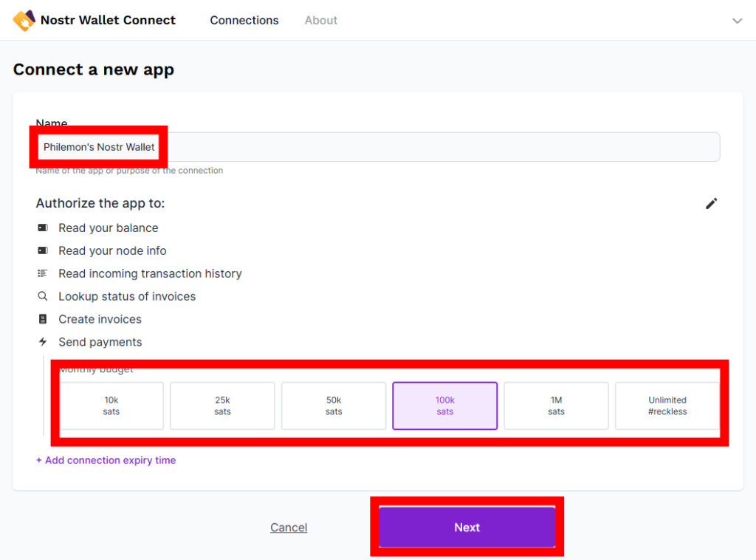Select the Unlimited #reckless budget
Image resolution: width=756 pixels, height=560 pixels.
click(667, 406)
